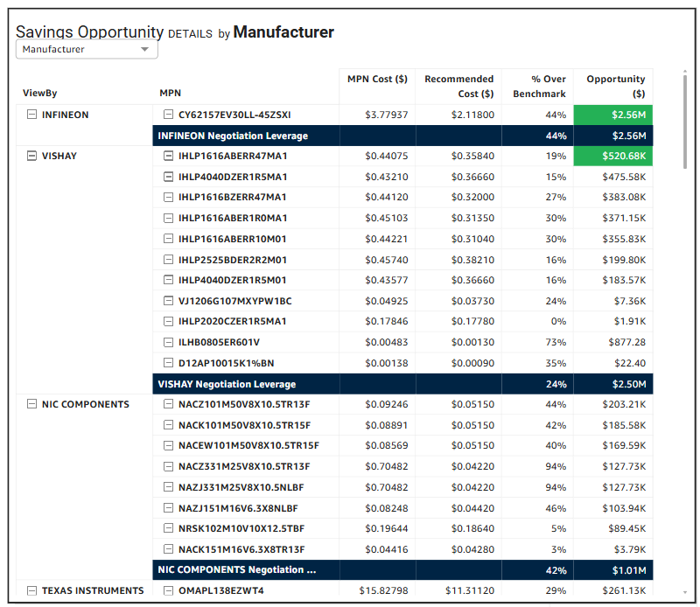Click the vertical scrollbar thumb
The height and width of the screenshot is (607, 700).
pos(685,122)
